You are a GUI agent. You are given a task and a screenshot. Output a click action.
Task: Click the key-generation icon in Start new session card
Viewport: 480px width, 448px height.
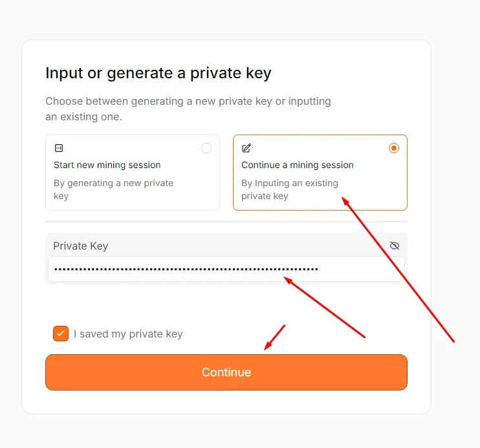(x=59, y=148)
